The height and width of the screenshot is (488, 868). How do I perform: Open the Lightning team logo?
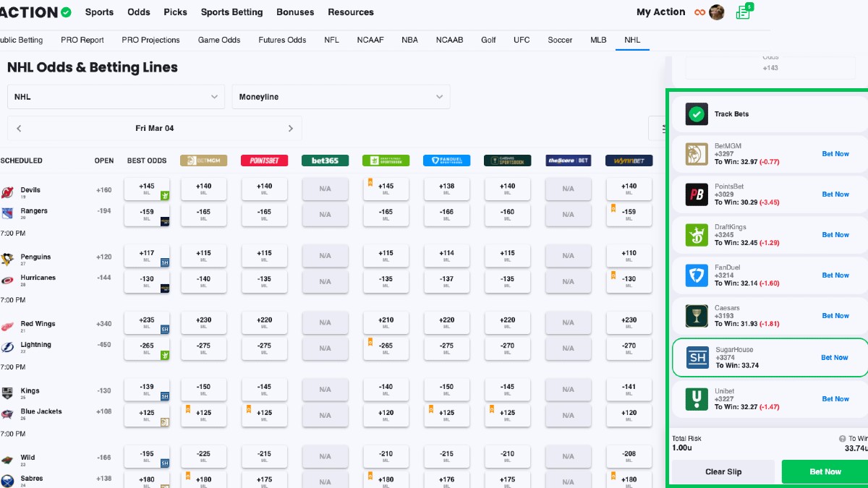coord(7,347)
